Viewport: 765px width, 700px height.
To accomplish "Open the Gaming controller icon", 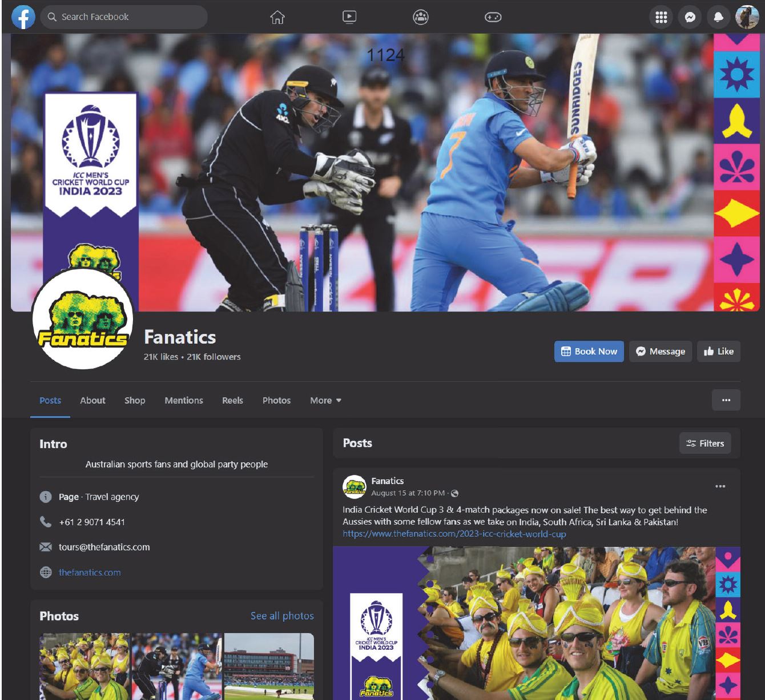I will [x=493, y=17].
